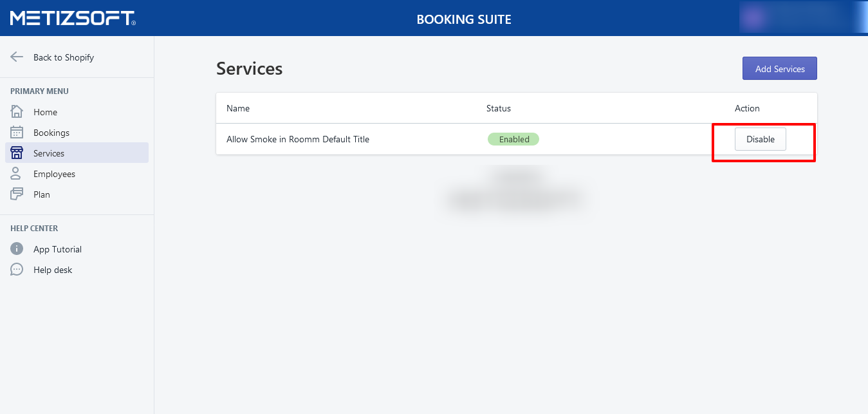Viewport: 868px width, 414px height.
Task: Click the Employees person icon
Action: [17, 174]
